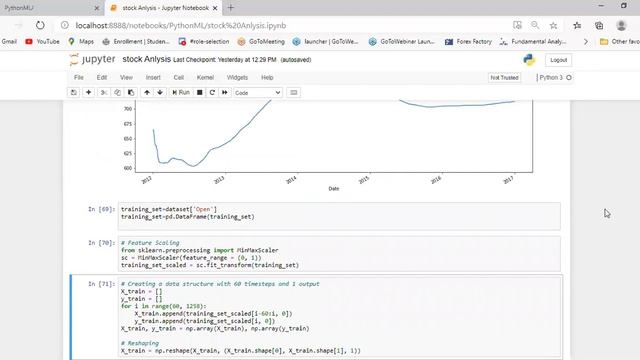Image resolution: width=640 pixels, height=360 pixels.
Task: Save notebook with the floppy disk icon
Action: pos(73,93)
